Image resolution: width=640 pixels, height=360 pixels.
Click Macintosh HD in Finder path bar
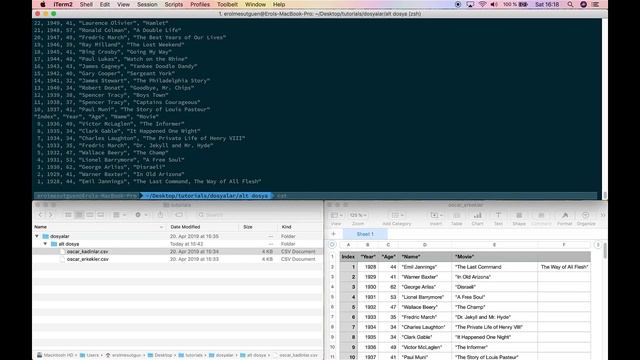tap(55, 355)
